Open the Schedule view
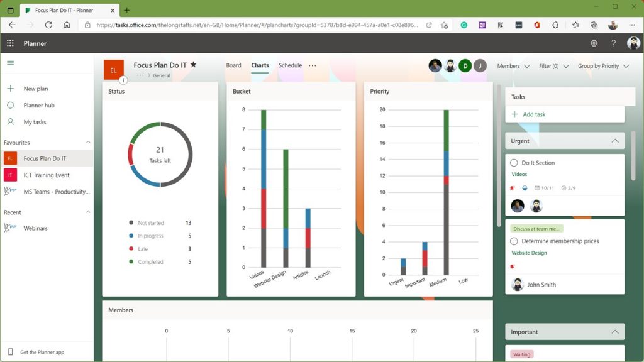 (290, 65)
